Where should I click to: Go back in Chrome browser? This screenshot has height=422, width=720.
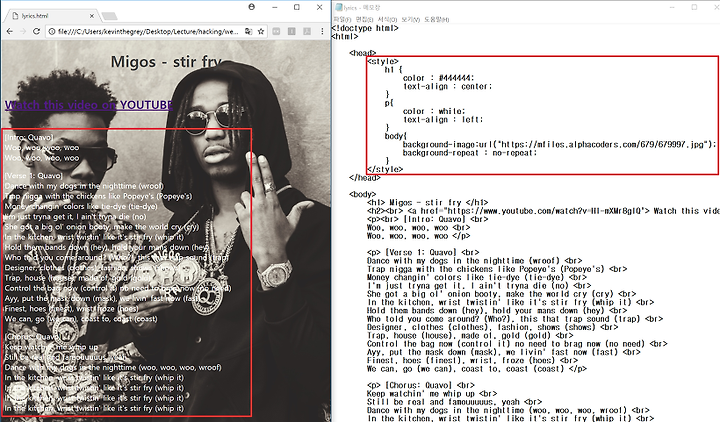pos(10,31)
